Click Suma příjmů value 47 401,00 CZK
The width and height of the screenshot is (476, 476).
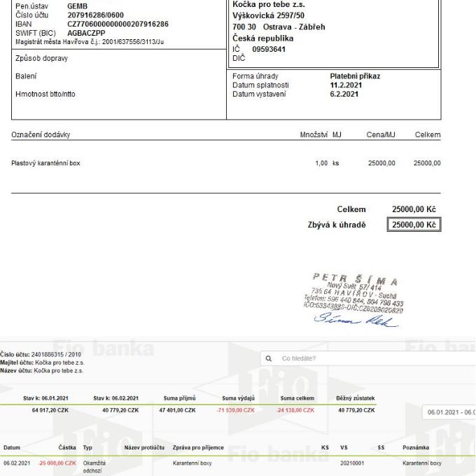pos(177,410)
